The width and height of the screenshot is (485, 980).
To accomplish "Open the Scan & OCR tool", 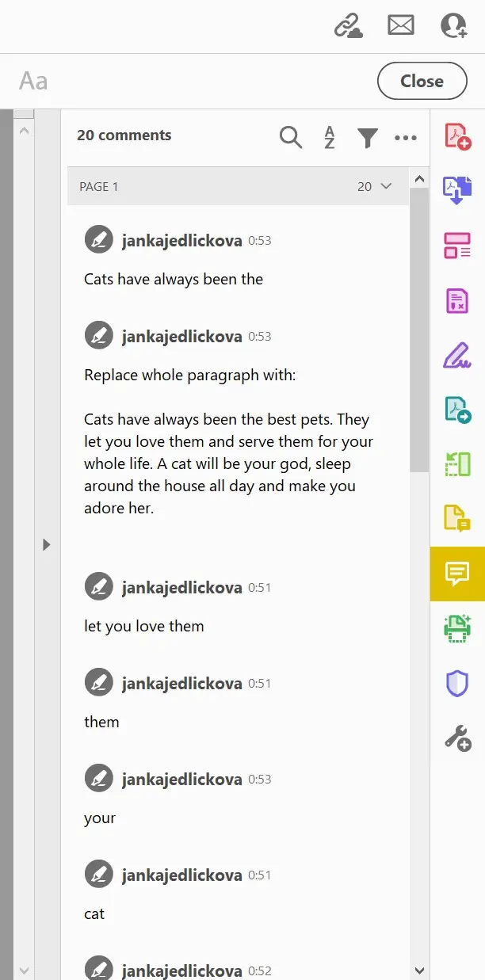I will [457, 628].
